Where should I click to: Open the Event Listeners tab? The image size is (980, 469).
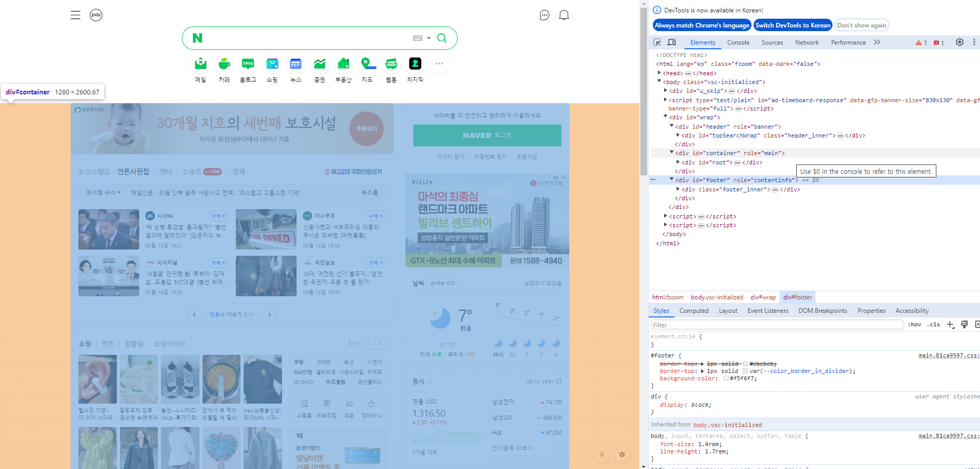click(768, 311)
